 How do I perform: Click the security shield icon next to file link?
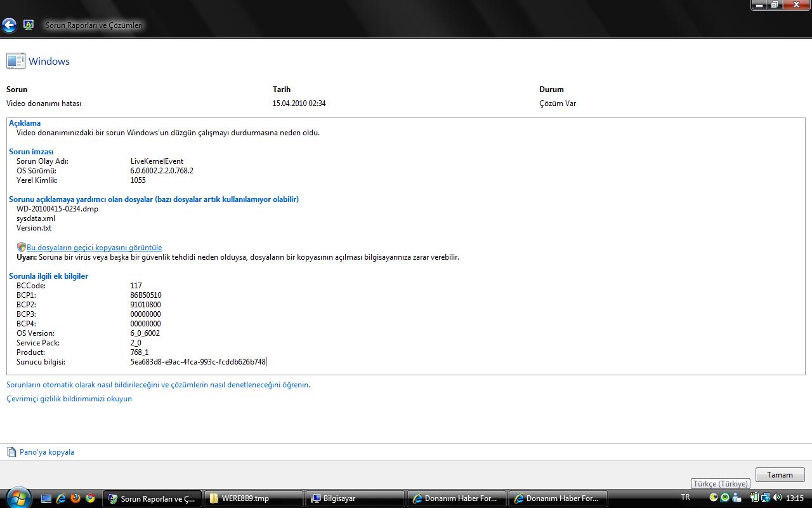tap(21, 247)
